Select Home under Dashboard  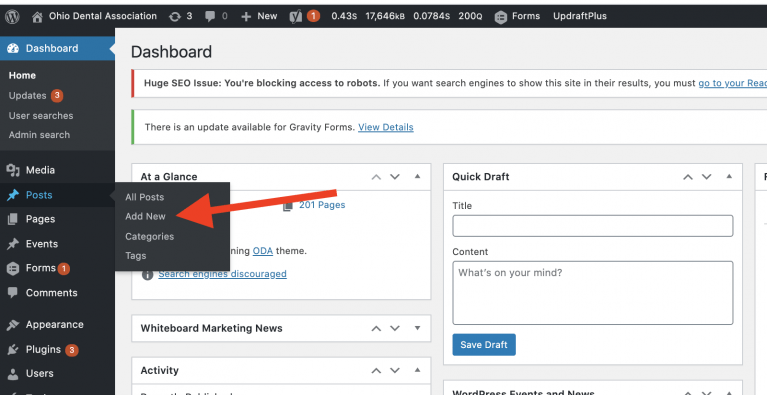pyautogui.click(x=22, y=76)
